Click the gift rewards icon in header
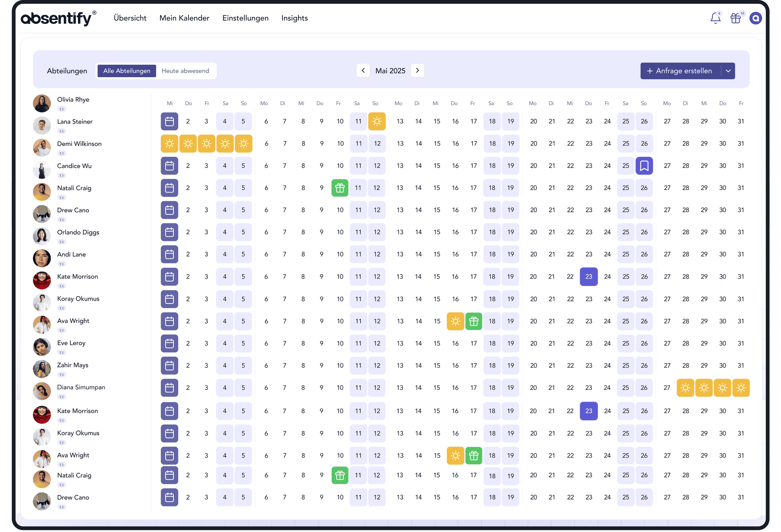Screen dimensions: 781x532 click(x=736, y=18)
